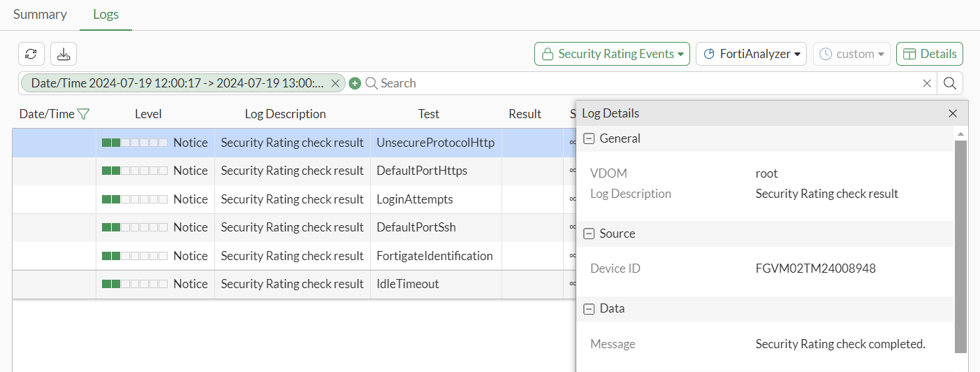Viewport: 980px width, 372px height.
Task: Clear the search bar with X icon
Action: tap(927, 83)
